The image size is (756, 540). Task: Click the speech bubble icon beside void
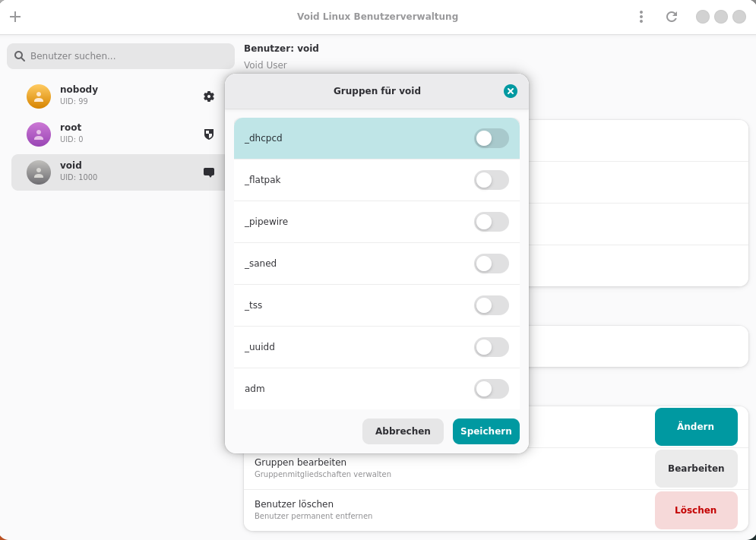click(x=209, y=172)
